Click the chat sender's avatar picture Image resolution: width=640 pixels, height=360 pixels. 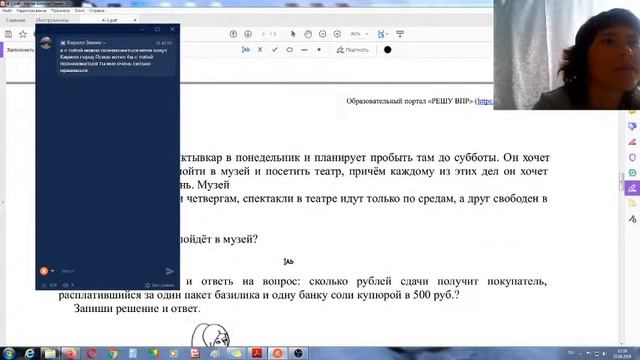click(46, 42)
